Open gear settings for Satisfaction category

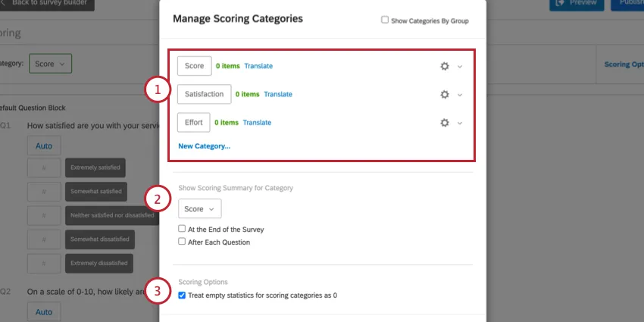pos(445,95)
